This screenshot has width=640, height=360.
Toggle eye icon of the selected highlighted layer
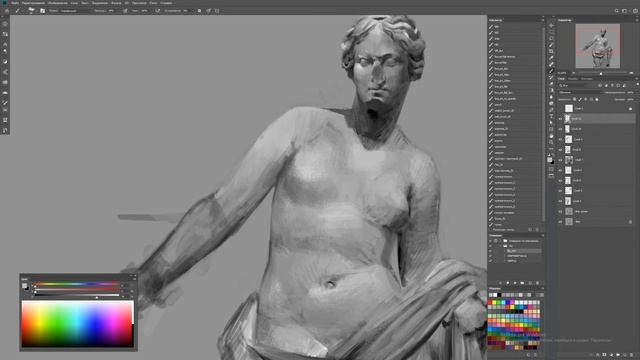point(560,119)
